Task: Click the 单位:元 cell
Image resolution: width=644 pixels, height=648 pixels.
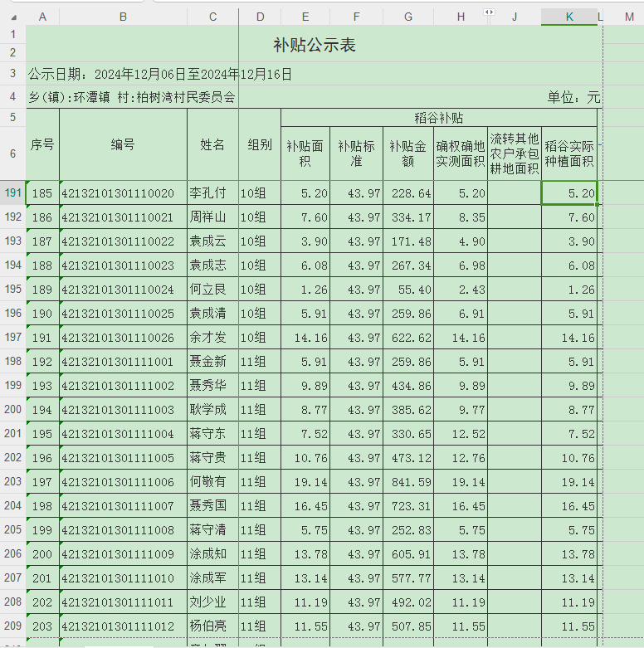Action: (x=573, y=97)
